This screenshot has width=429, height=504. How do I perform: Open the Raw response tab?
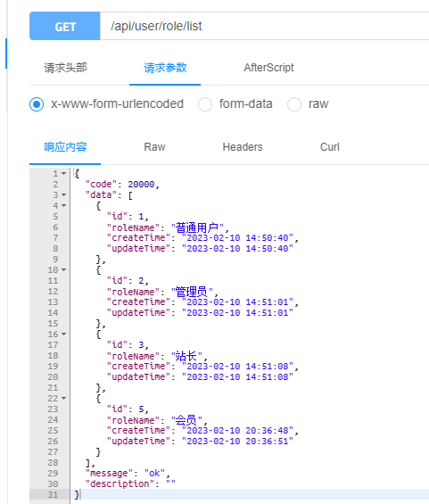(x=154, y=147)
